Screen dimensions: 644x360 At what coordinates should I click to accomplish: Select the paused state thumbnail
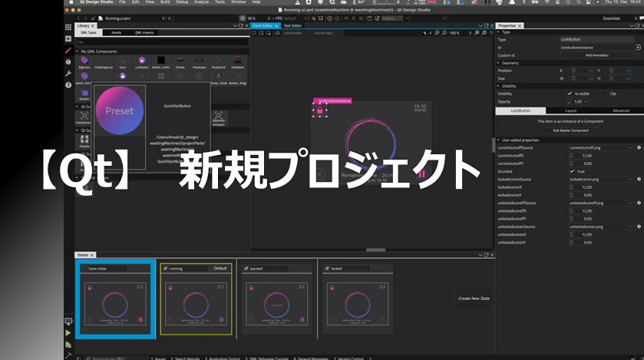point(276,304)
